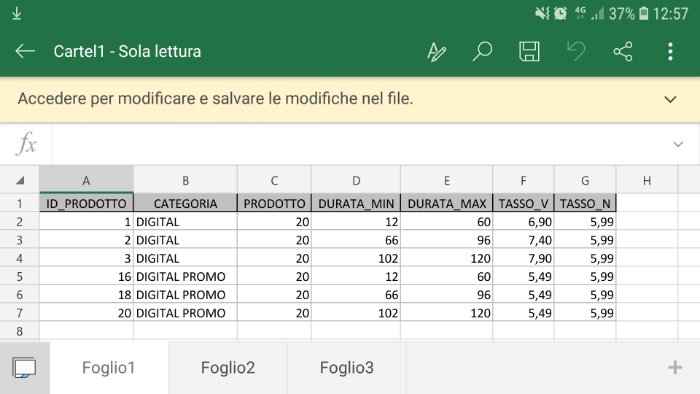Screen dimensions: 700x394
Task: Open the share icon
Action: coord(623,51)
